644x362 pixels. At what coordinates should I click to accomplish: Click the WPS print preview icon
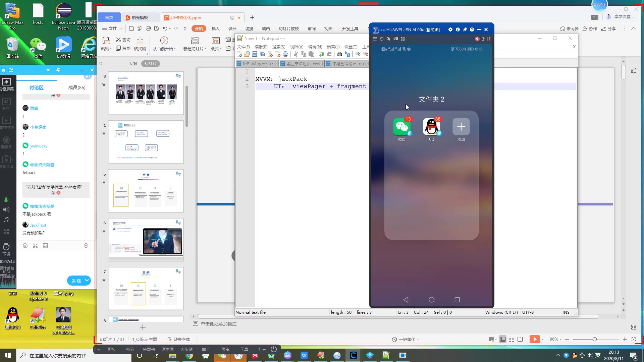tap(157, 28)
